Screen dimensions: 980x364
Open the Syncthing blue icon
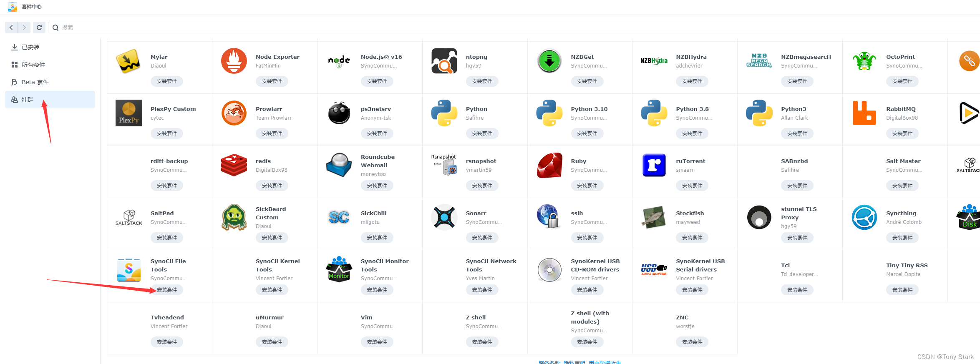pos(864,217)
